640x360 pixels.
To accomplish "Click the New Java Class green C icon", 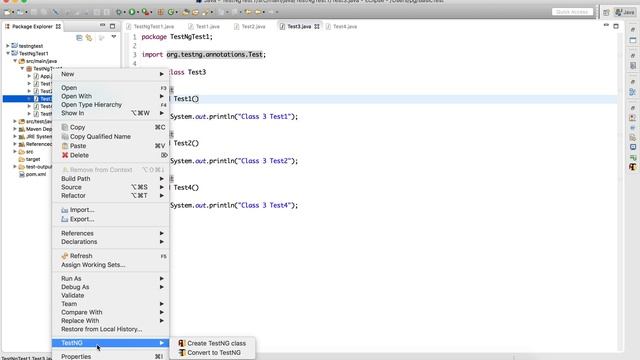I will pos(171,12).
